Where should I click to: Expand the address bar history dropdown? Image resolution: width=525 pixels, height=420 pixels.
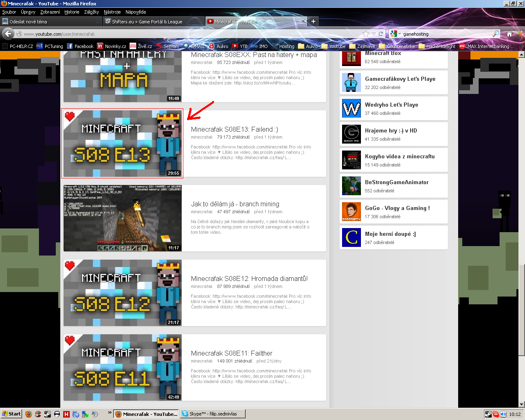[374, 34]
